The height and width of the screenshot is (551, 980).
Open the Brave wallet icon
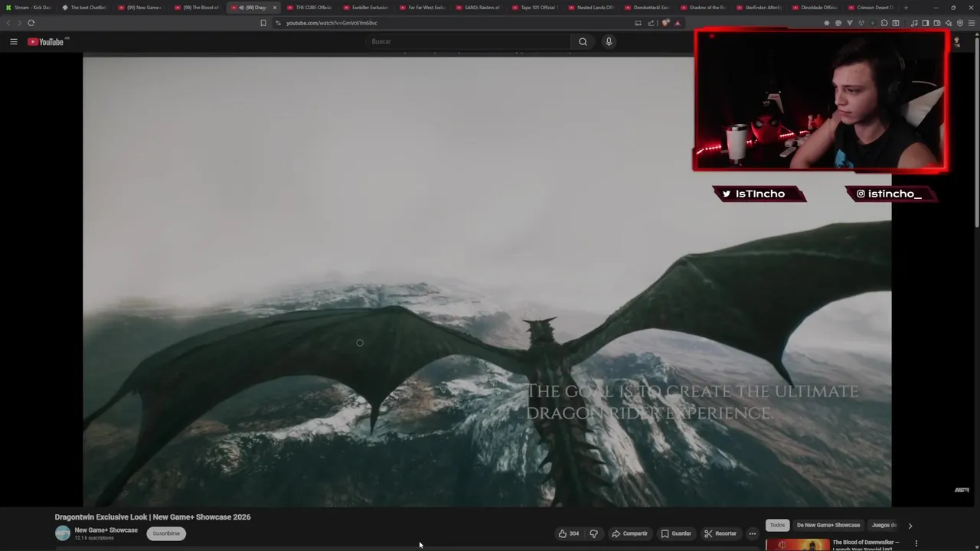pos(937,23)
